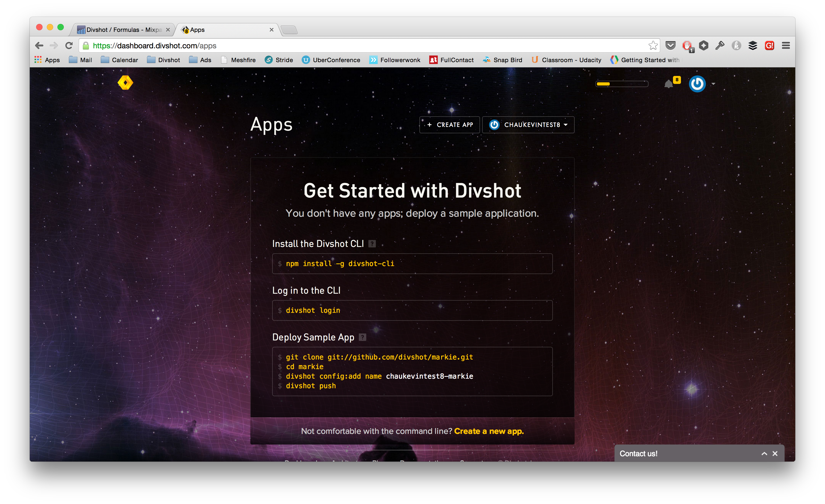Viewport: 825px width, 504px height.
Task: Open a new browser tab
Action: (x=289, y=30)
